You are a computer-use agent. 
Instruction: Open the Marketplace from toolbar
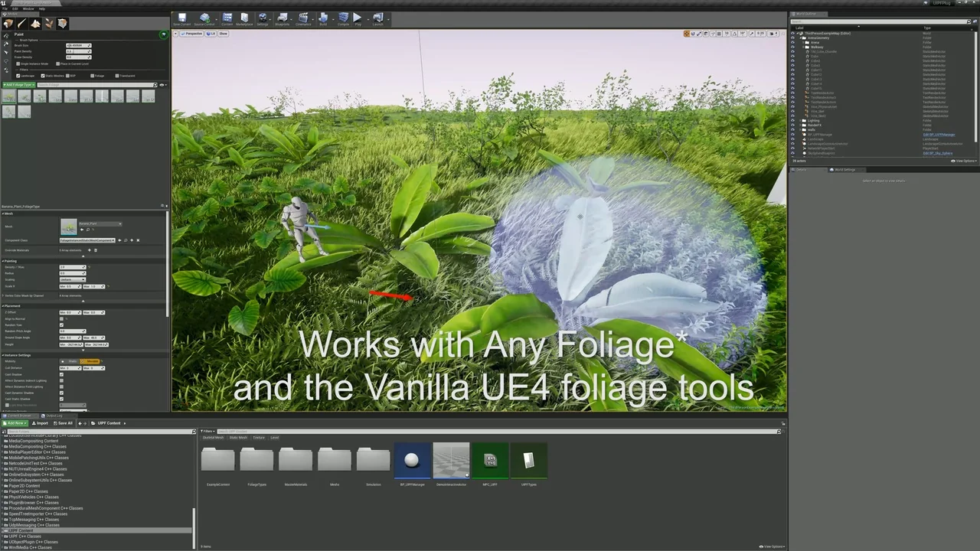click(244, 18)
